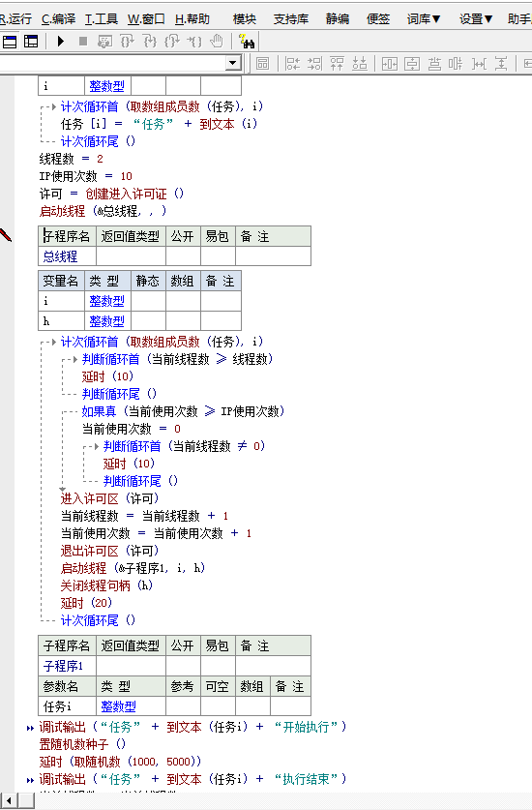The width and height of the screenshot is (532, 810).
Task: Click the 支持库 button
Action: (x=291, y=19)
